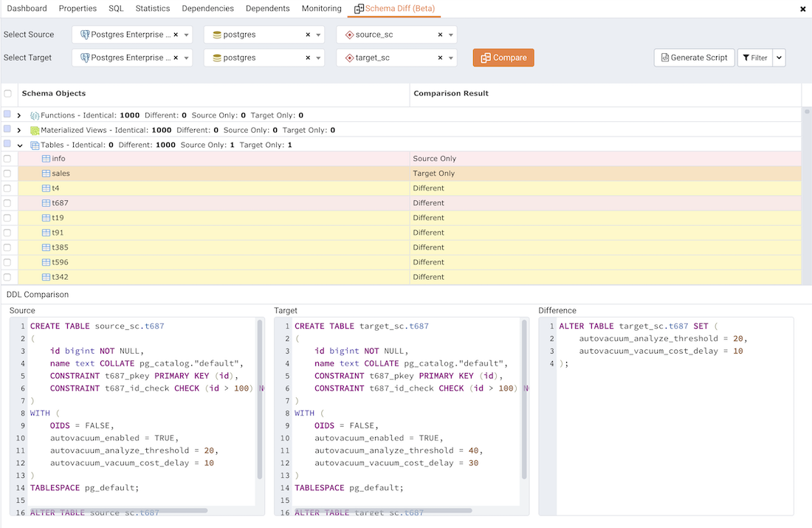The height and width of the screenshot is (528, 812).
Task: Expand the Materialized Views group
Action: pyautogui.click(x=19, y=131)
